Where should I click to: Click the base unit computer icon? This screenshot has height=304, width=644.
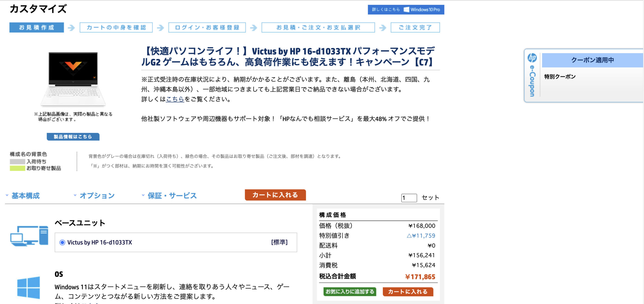pos(29,236)
